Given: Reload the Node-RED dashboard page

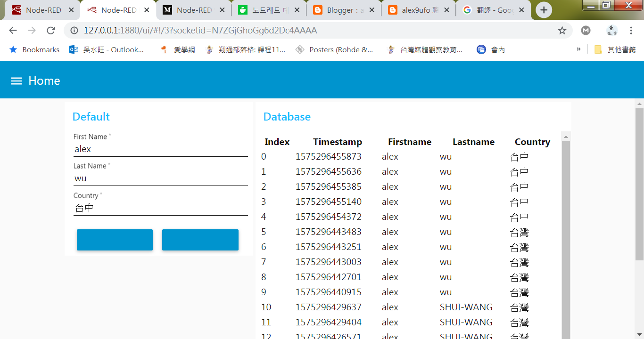Looking at the screenshot, I should pyautogui.click(x=50, y=29).
